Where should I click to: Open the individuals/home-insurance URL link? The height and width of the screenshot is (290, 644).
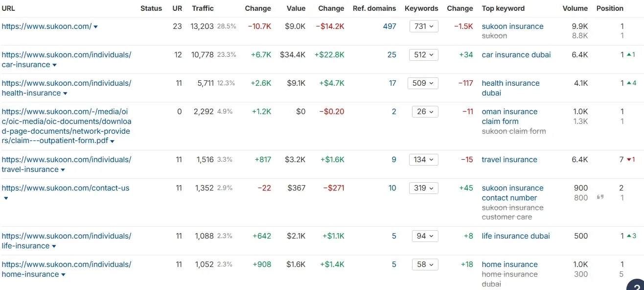pyautogui.click(x=66, y=269)
